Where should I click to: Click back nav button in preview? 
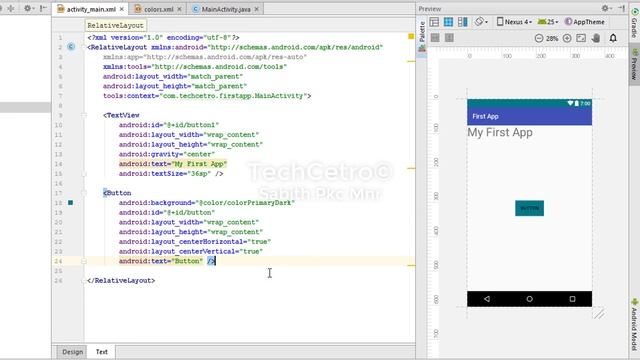pyautogui.click(x=487, y=299)
